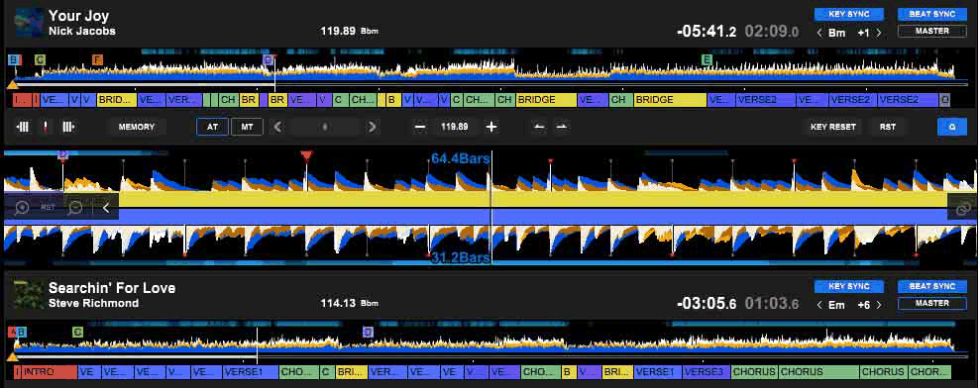The image size is (980, 390).
Task: Click remaining time -03:05.6 display
Action: point(707,304)
